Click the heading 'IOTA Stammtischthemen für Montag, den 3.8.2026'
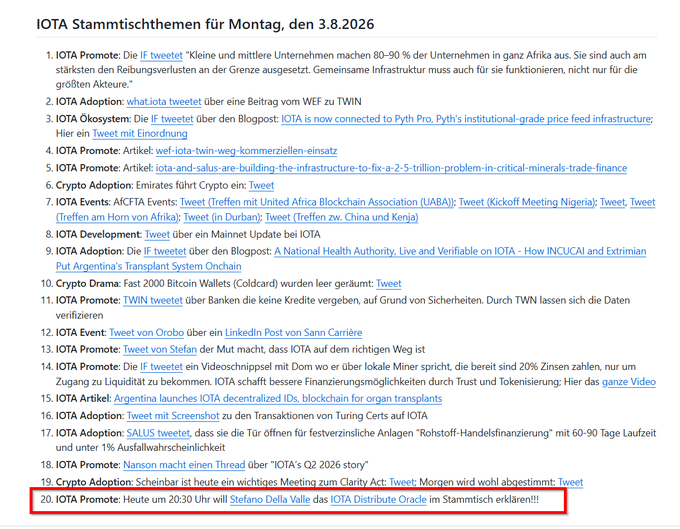 click(205, 24)
